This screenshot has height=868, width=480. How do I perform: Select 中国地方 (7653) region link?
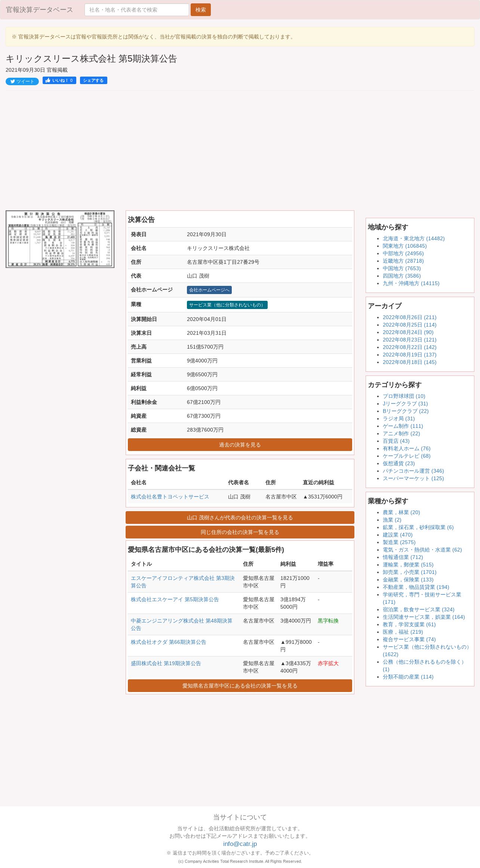[x=401, y=268]
